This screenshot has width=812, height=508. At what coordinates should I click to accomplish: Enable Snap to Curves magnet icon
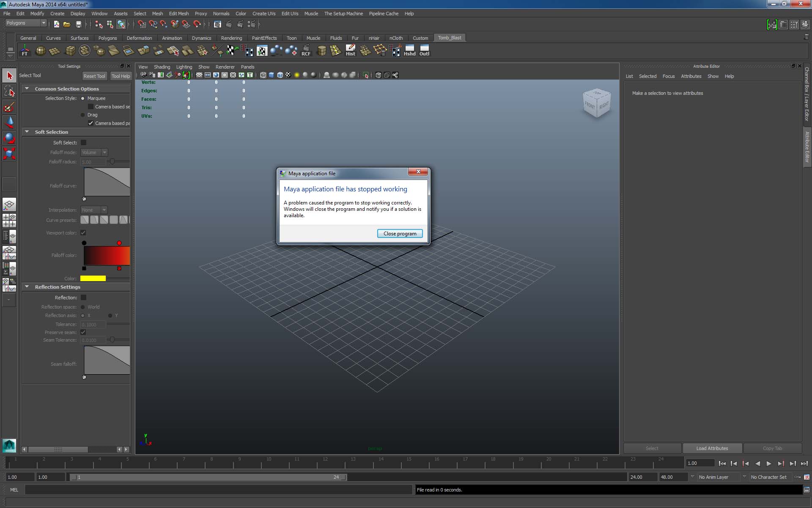(153, 24)
